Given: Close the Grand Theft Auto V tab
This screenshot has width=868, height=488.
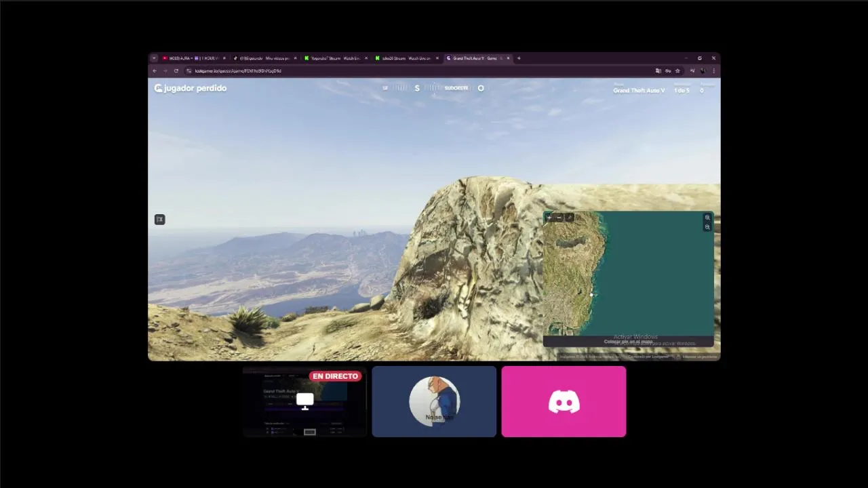Looking at the screenshot, I should (x=508, y=58).
